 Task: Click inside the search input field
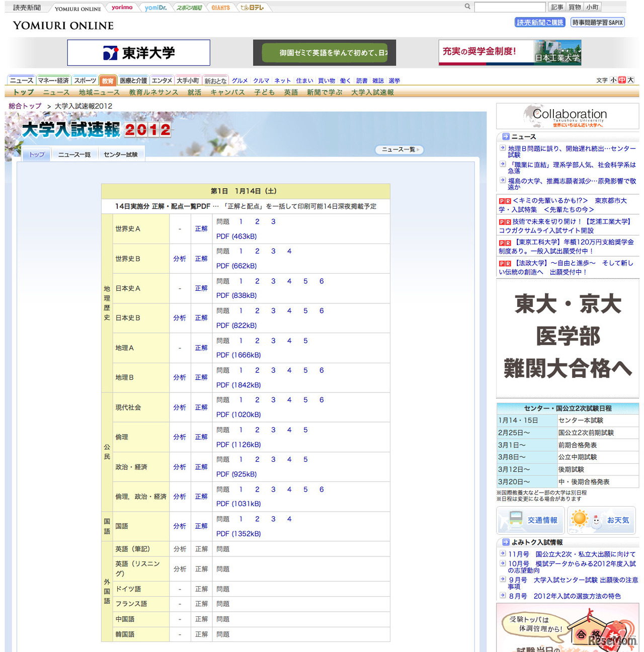tap(510, 6)
